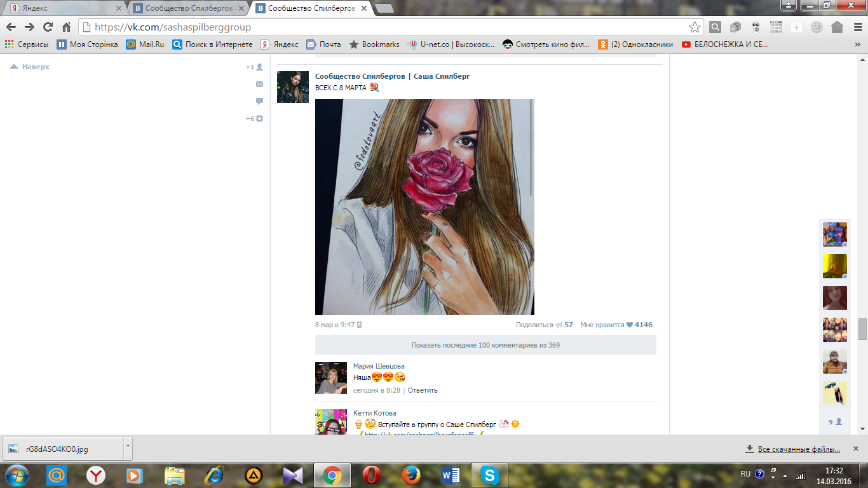Open the Chrome hamburger menu
Viewport: 868px width, 488px height.
tap(857, 27)
